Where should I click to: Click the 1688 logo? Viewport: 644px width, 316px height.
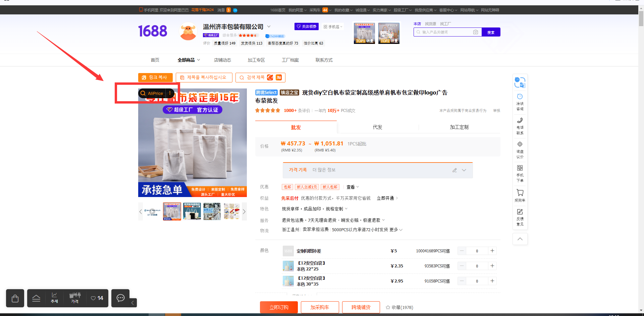pos(153,31)
